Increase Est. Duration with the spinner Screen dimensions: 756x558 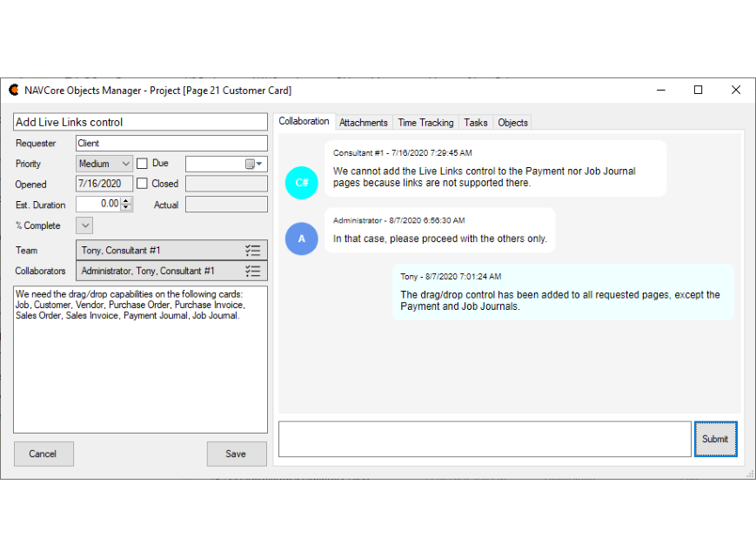127,200
